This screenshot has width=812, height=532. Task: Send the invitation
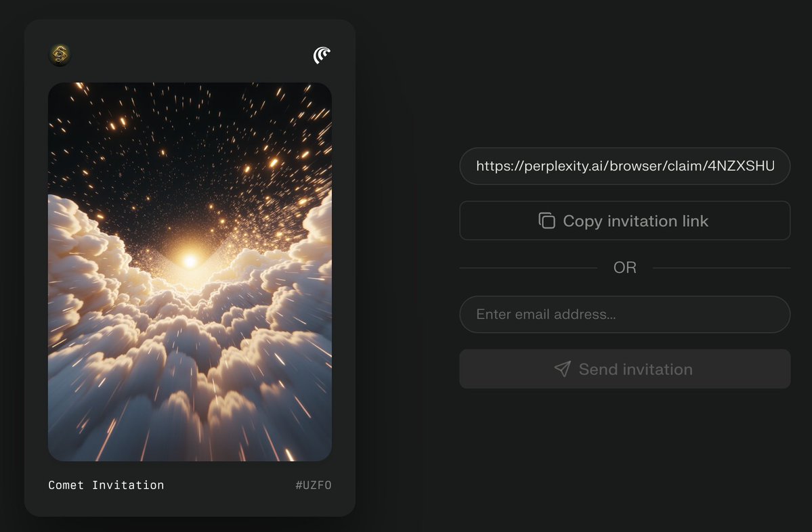(x=624, y=369)
